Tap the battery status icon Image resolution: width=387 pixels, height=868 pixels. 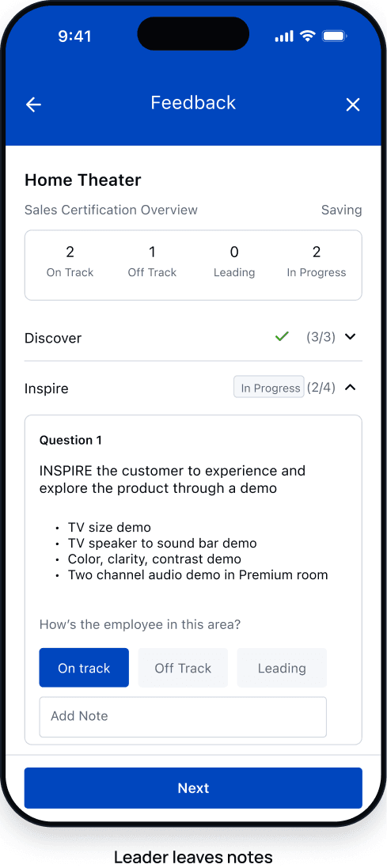[x=334, y=36]
